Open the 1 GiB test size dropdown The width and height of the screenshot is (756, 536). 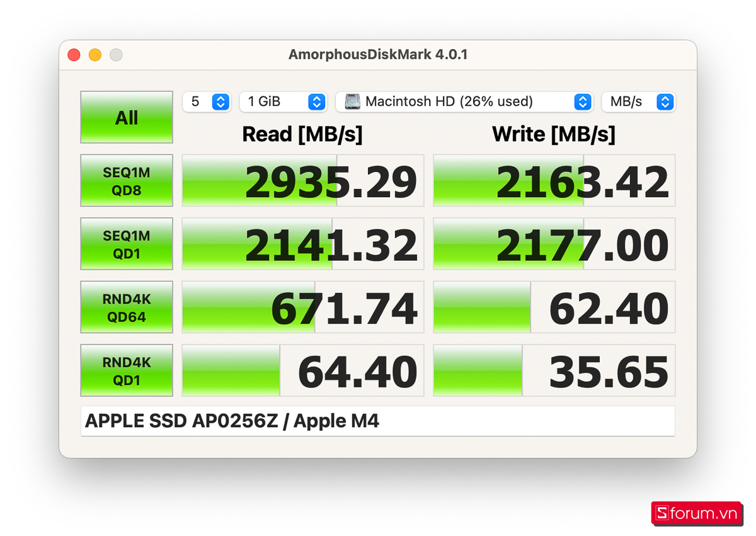pos(283,101)
